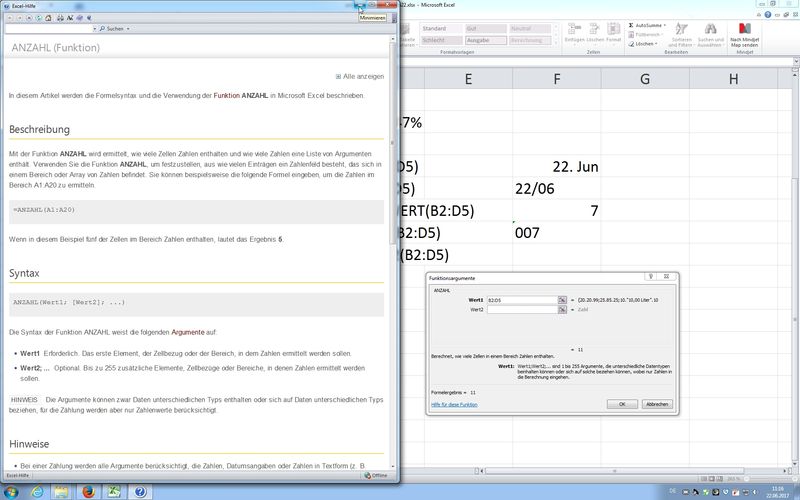Click into the Wert2 input field
The width and height of the screenshot is (800, 500).
520,310
